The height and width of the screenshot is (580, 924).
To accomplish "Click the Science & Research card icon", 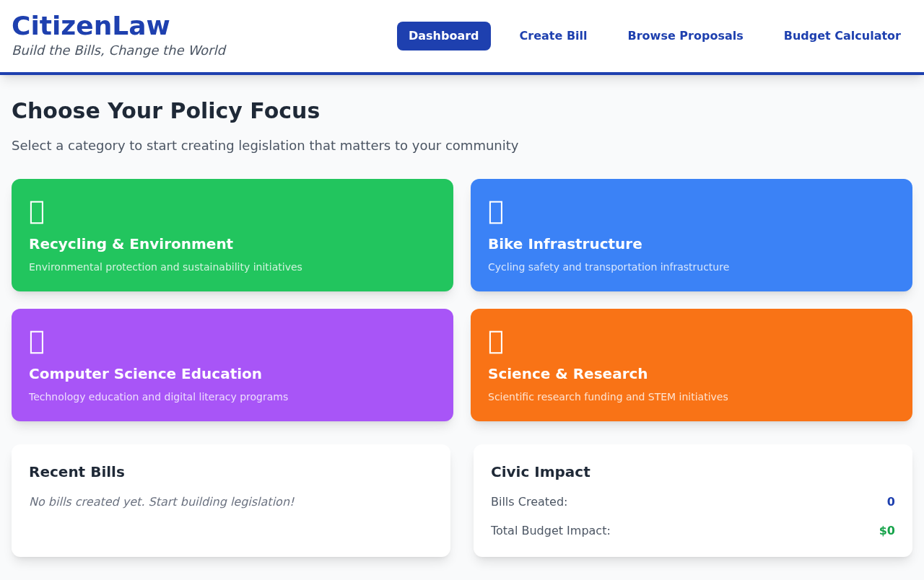I will [x=496, y=341].
